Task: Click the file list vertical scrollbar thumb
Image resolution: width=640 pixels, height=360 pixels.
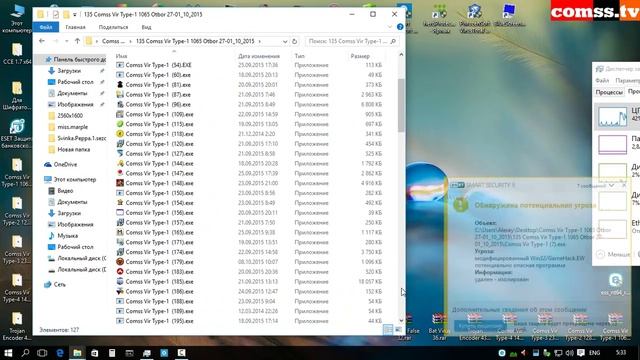Action: click(401, 105)
